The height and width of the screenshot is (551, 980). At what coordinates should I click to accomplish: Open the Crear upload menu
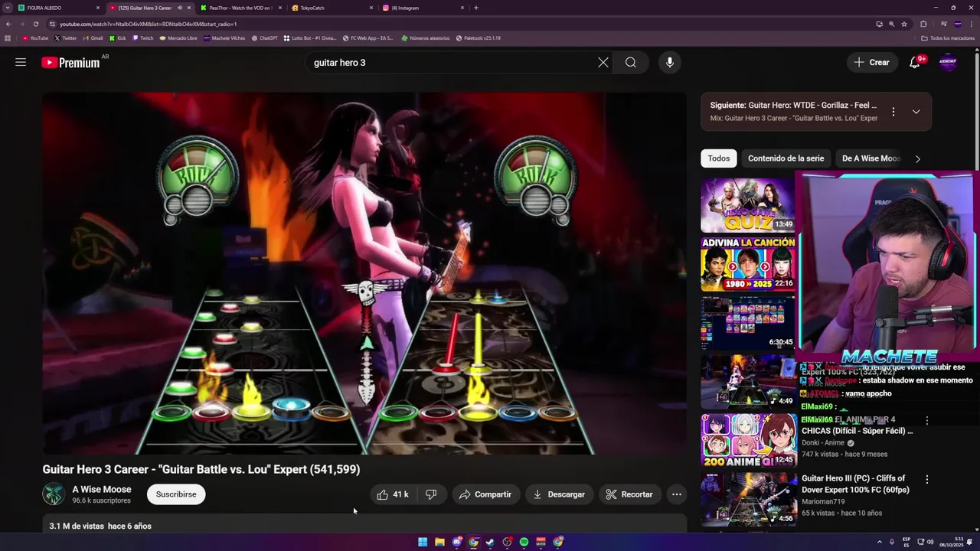872,63
